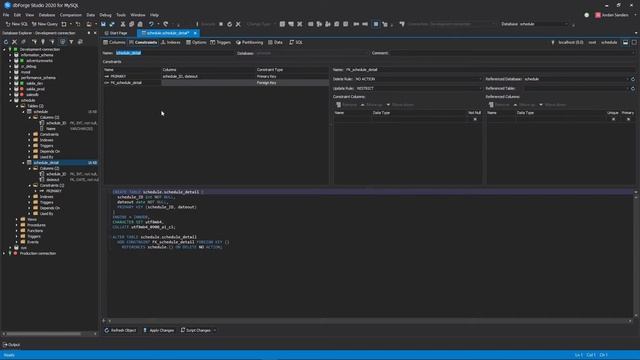640x360 pixels.
Task: Open the Script Changes dropdown arrow
Action: [215, 330]
